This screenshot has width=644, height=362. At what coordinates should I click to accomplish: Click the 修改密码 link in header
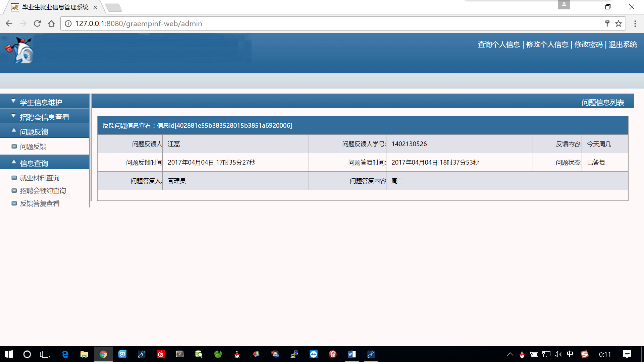[x=588, y=45]
